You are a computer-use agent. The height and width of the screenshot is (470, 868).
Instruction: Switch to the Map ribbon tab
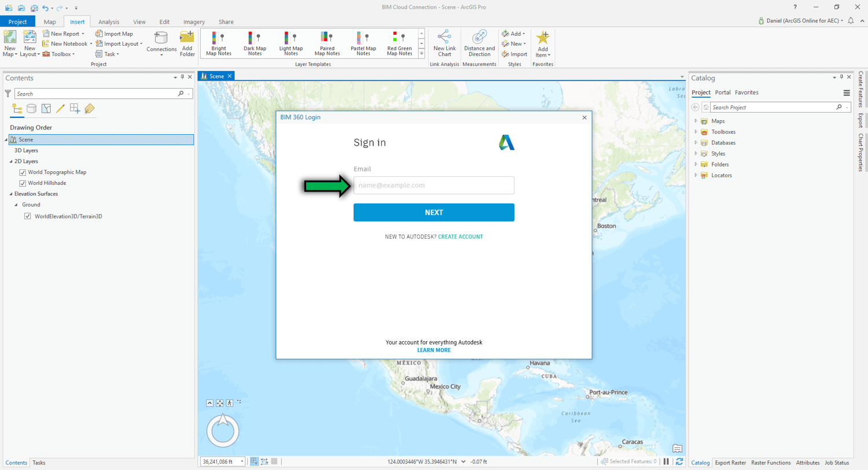pyautogui.click(x=50, y=22)
